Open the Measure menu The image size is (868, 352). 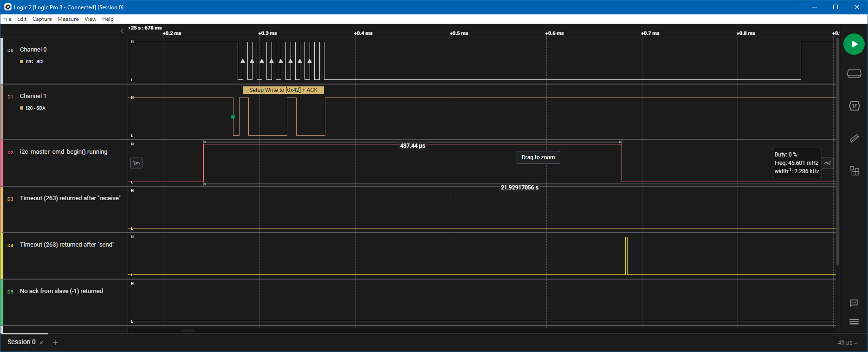pos(68,19)
